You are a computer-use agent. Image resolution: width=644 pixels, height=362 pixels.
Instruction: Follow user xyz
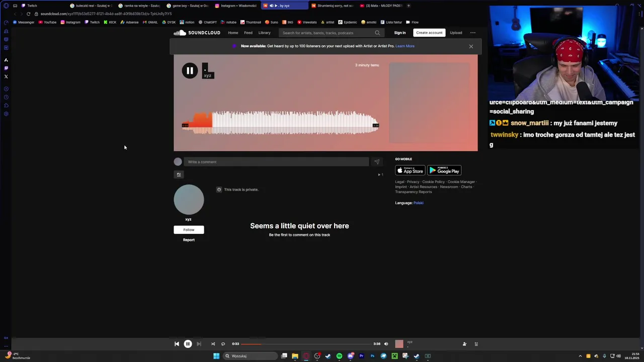click(189, 230)
